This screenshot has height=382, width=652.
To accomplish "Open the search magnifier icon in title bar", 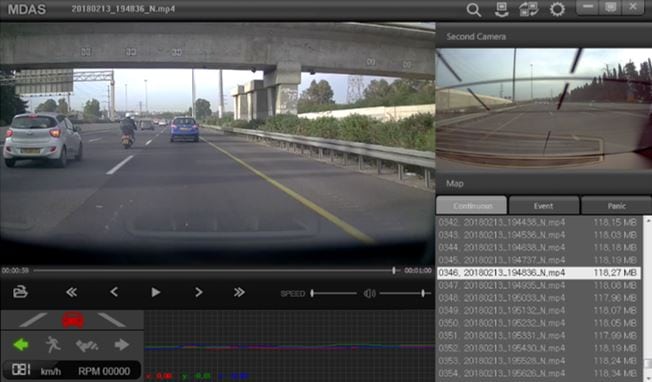I will [474, 10].
